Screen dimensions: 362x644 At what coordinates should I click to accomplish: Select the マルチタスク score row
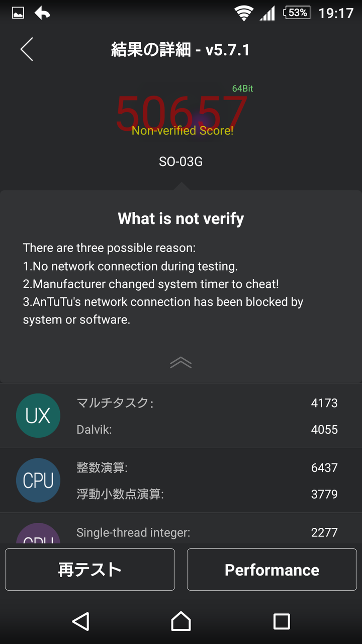(x=207, y=403)
